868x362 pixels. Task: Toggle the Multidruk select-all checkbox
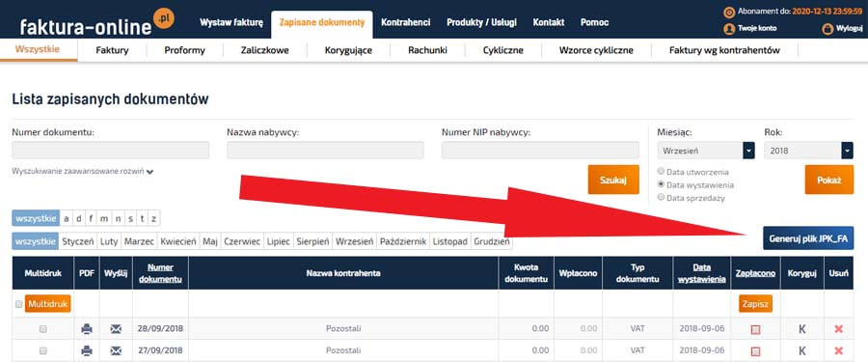coord(19,304)
